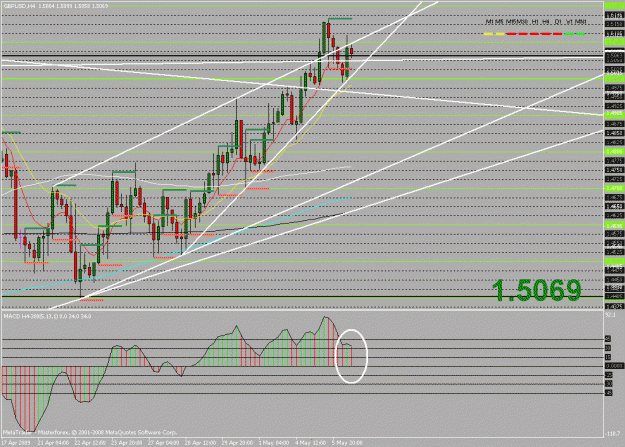This screenshot has width=625, height=447.
Task: Click the H4 timeframe label
Action: 546,22
